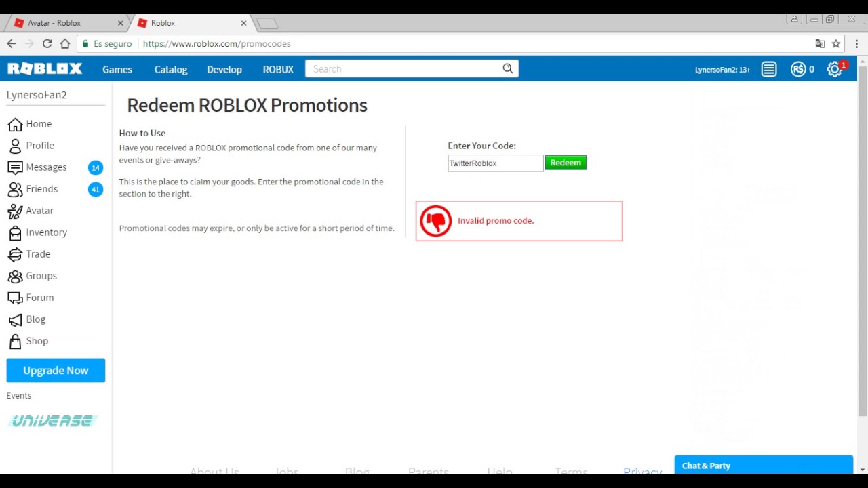The image size is (868, 488).
Task: Close the Roblox tab
Action: coord(243,23)
